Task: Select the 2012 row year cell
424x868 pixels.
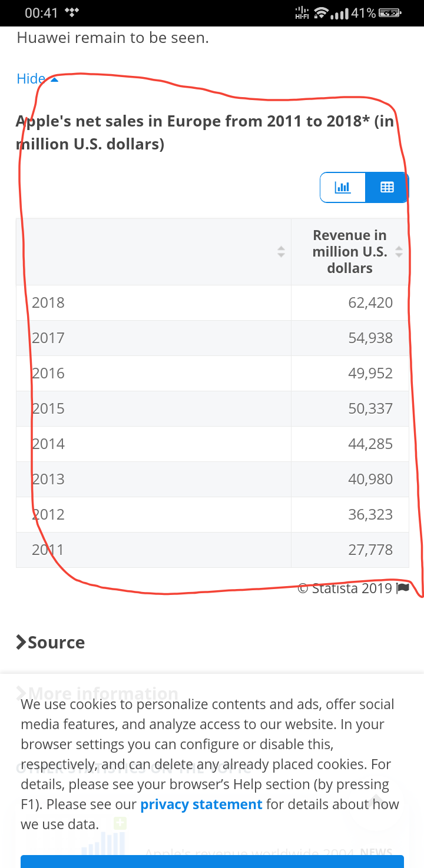Action: coord(154,515)
